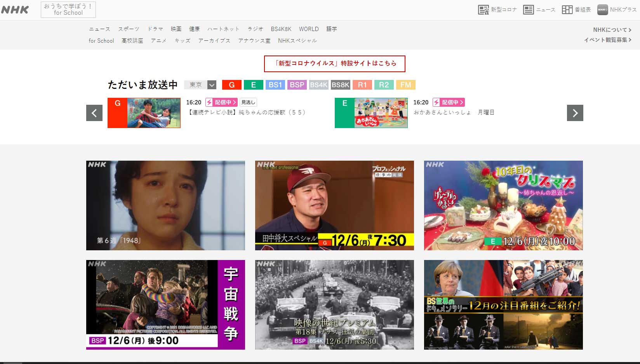
Task: Select the E channel button
Action: 254,85
